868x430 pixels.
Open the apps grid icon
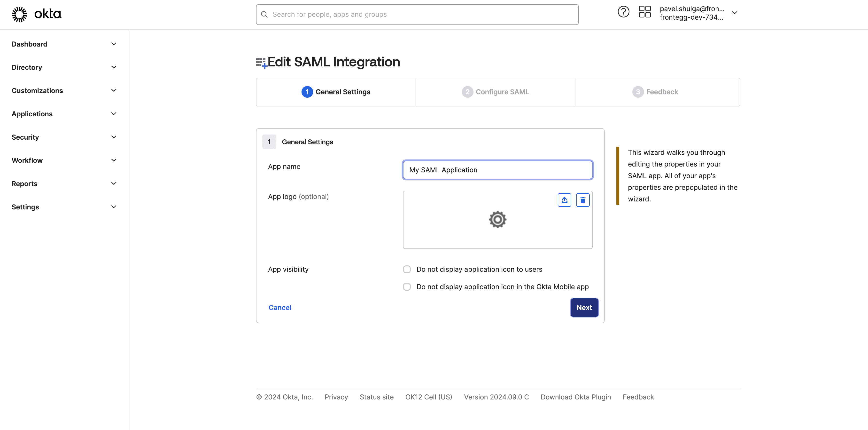tap(645, 12)
